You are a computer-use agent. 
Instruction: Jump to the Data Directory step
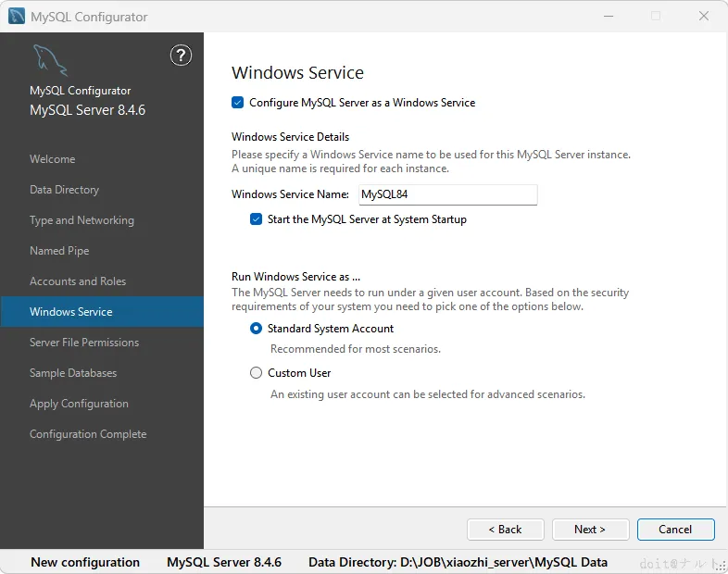pos(65,190)
